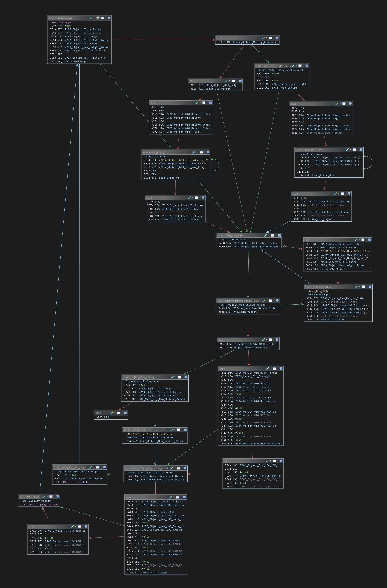Click the color brush on block 3734 JMP_Next_Obj_New_Update_Params
387x588 pixels.
click(x=171, y=430)
